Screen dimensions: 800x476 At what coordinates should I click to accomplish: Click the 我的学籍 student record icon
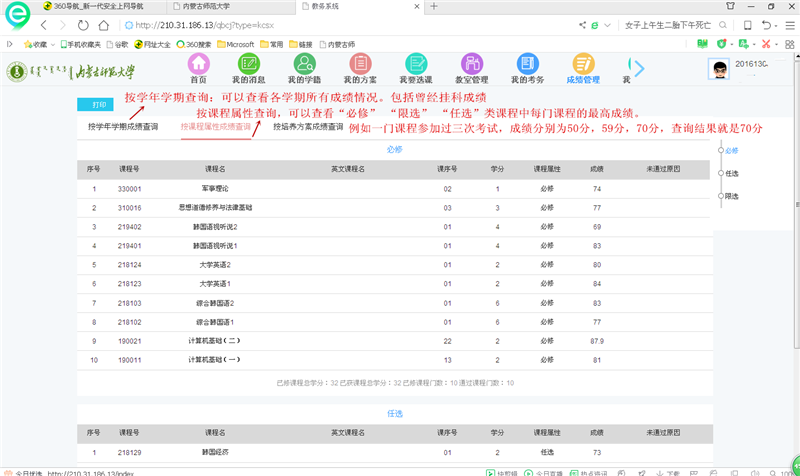(305, 66)
